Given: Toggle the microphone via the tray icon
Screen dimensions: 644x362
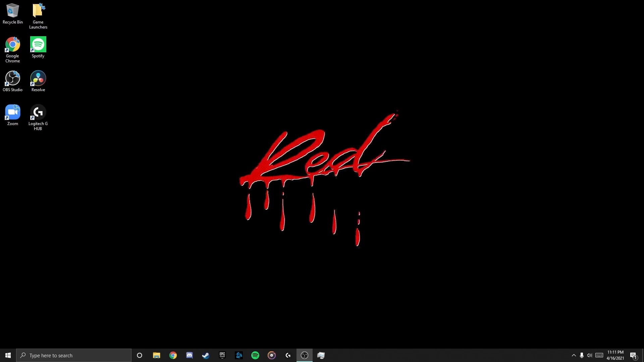Looking at the screenshot, I should pyautogui.click(x=581, y=355).
